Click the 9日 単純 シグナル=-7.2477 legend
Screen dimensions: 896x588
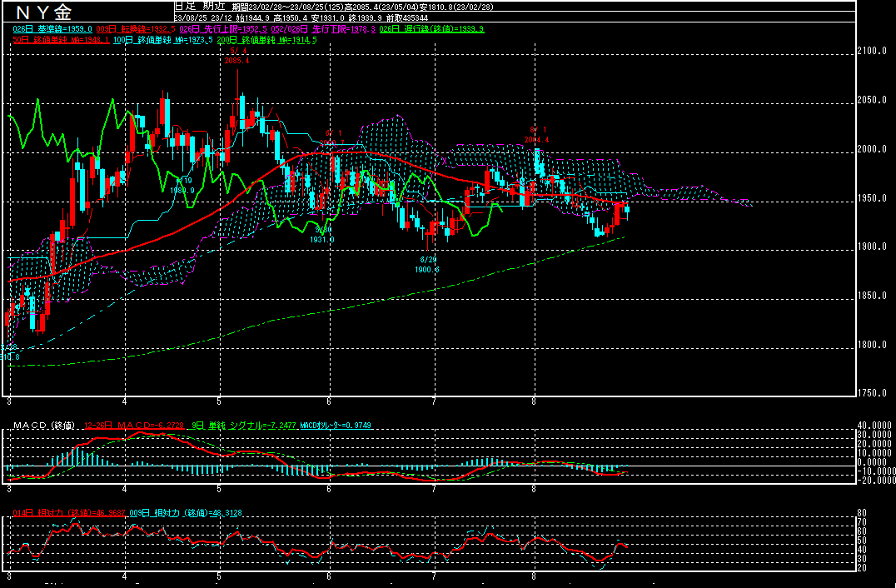tap(245, 426)
